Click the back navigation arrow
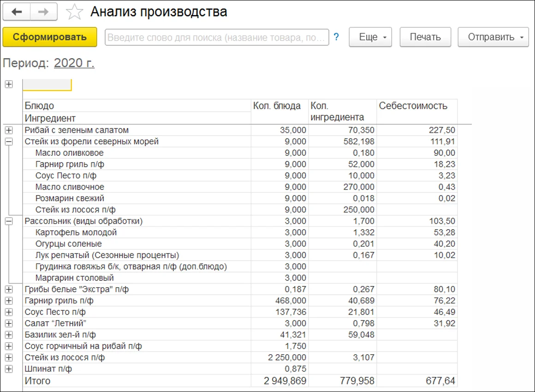This screenshot has width=535, height=392. pos(17,12)
